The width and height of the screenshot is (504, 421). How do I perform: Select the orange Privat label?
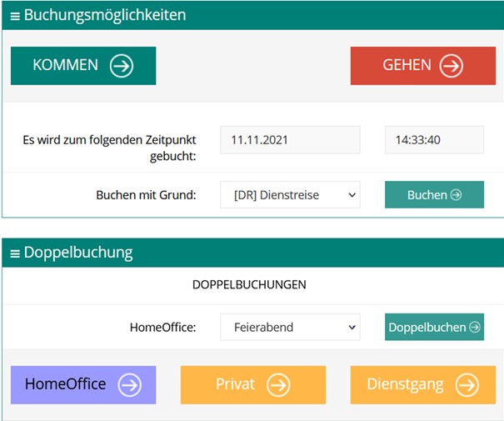235,384
